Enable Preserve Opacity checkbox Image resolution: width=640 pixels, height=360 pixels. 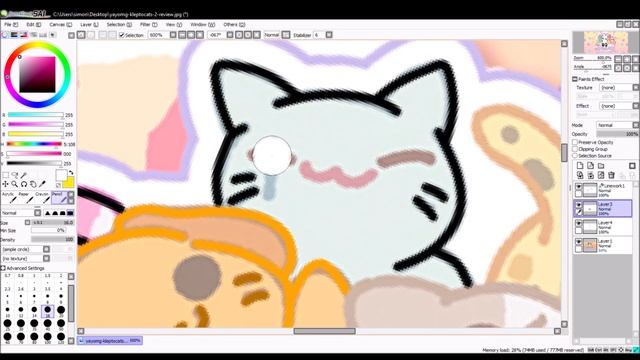pyautogui.click(x=575, y=142)
